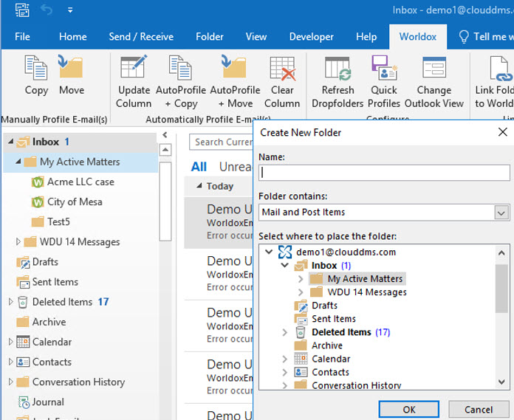Expand My Active Matters in dialog tree

301,279
